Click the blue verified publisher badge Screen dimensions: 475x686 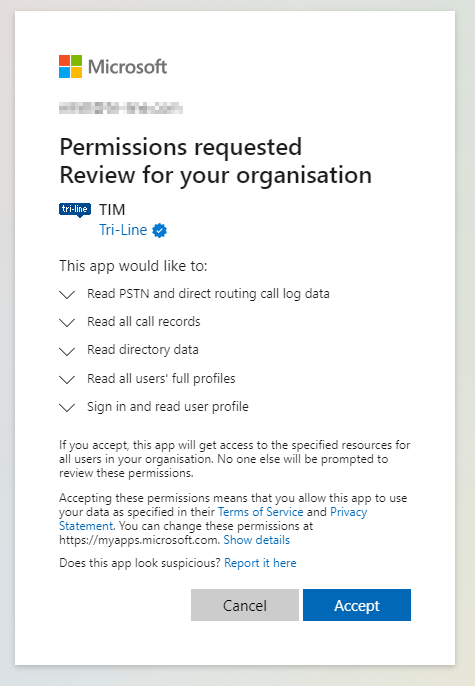(159, 230)
